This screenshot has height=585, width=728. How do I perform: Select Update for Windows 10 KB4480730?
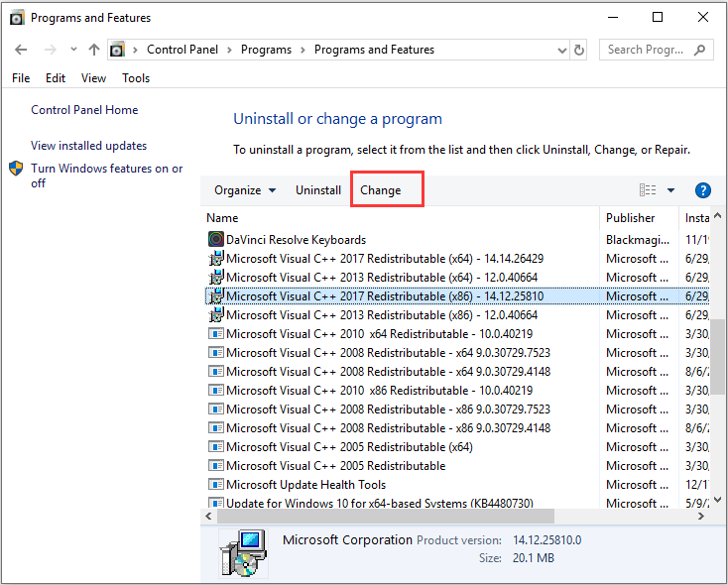pos(379,504)
